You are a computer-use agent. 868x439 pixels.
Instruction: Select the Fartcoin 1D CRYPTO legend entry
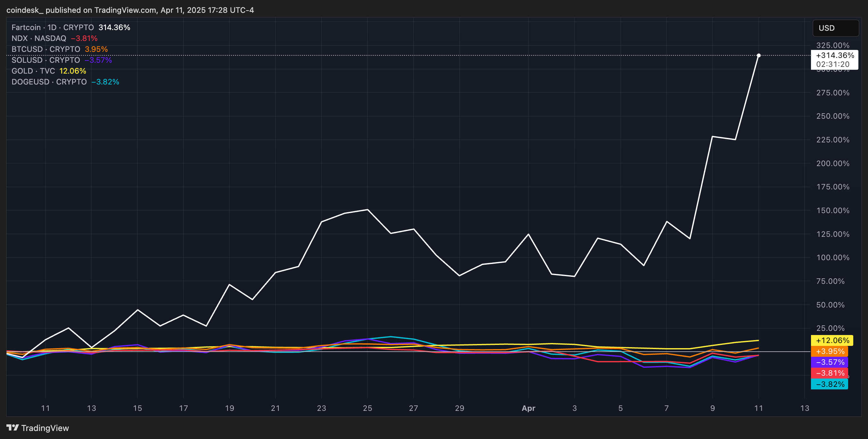tap(53, 27)
